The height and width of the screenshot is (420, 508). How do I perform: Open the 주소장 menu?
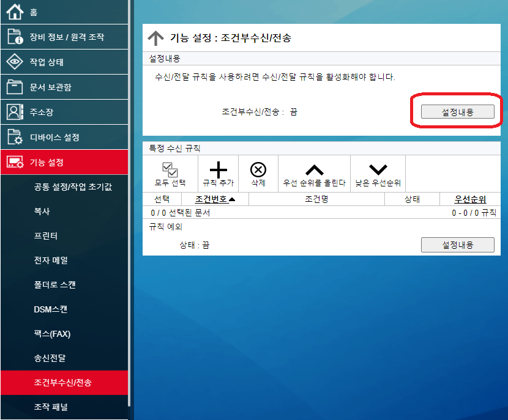click(x=64, y=112)
